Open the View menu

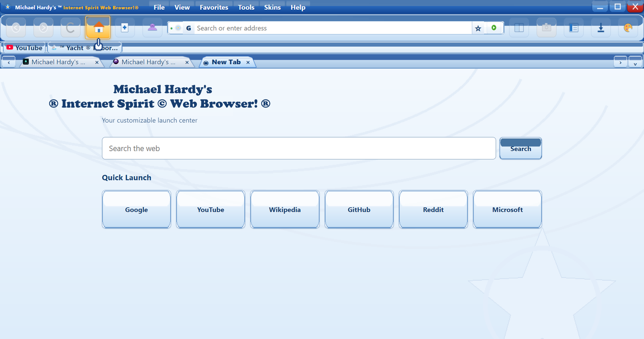tap(182, 7)
